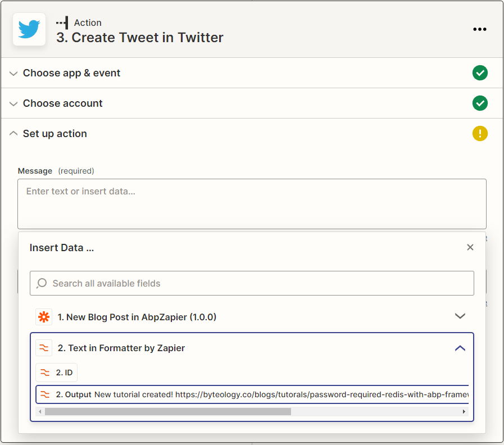The image size is (504, 445).
Task: Click the horizontal scrollbar thumb
Action: pos(168,411)
